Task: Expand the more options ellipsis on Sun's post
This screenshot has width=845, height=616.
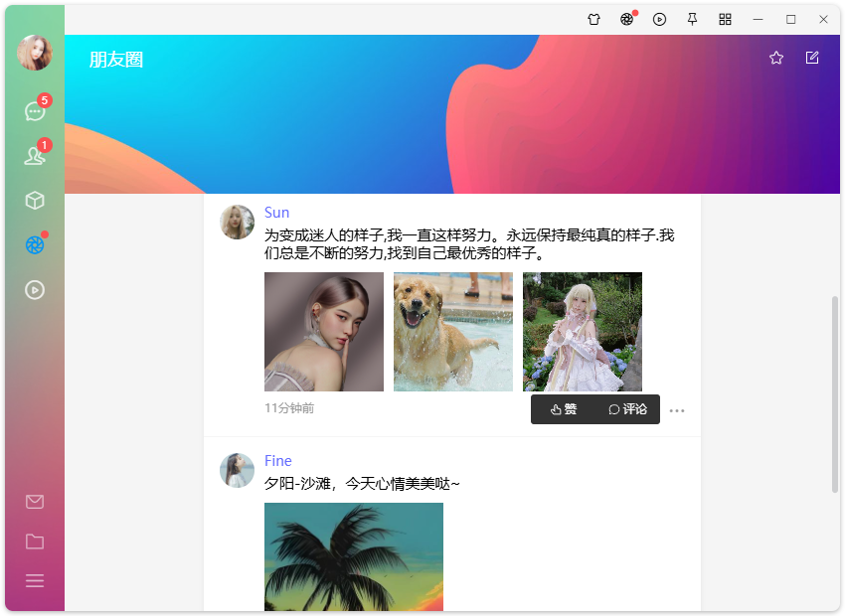Action: (x=677, y=409)
